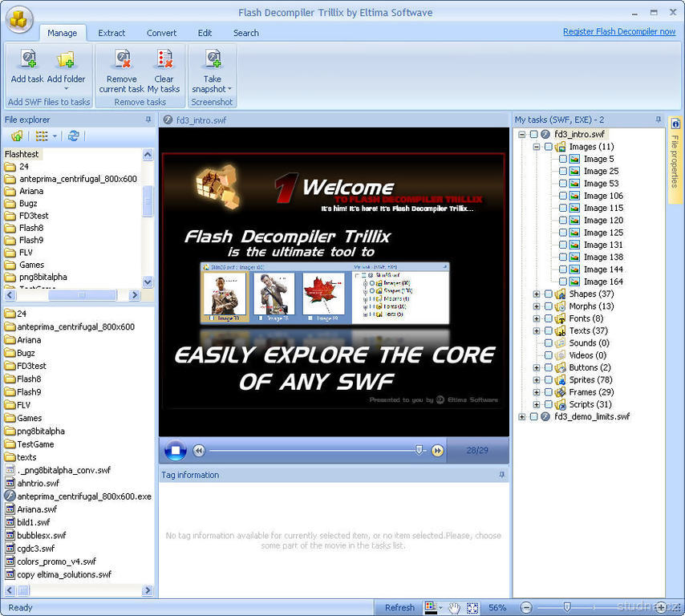Click the Add task icon
Viewport: 685px width, 616px height.
pyautogui.click(x=28, y=61)
